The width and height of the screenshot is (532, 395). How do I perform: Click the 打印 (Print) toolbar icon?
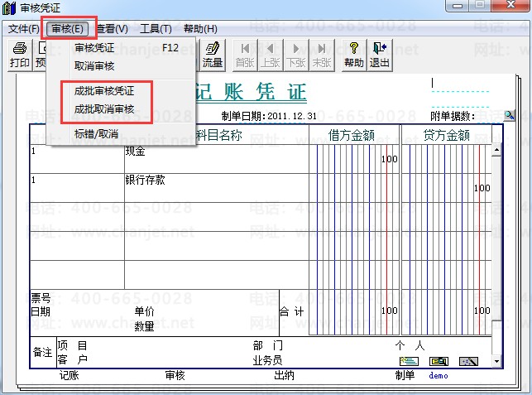(20, 55)
